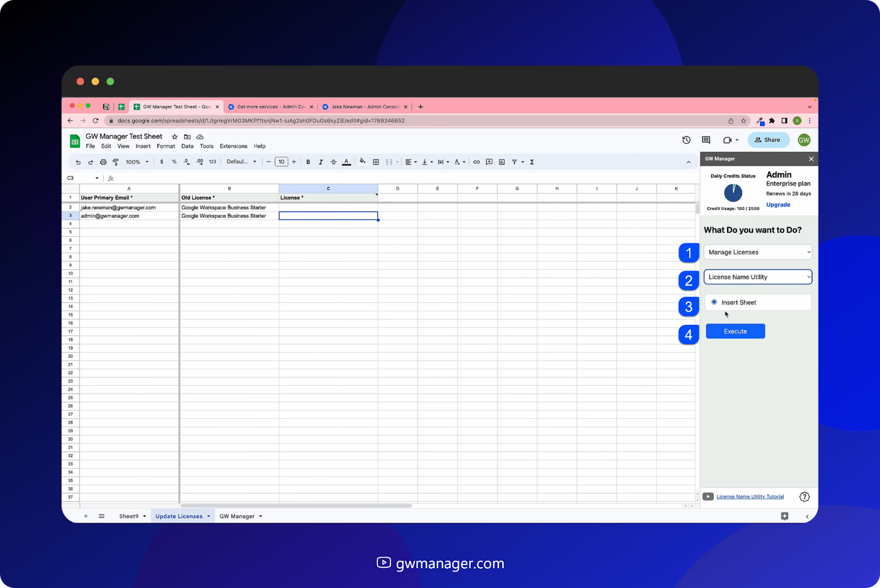The width and height of the screenshot is (880, 588).
Task: Open horizontal align dropdown
Action: (411, 162)
